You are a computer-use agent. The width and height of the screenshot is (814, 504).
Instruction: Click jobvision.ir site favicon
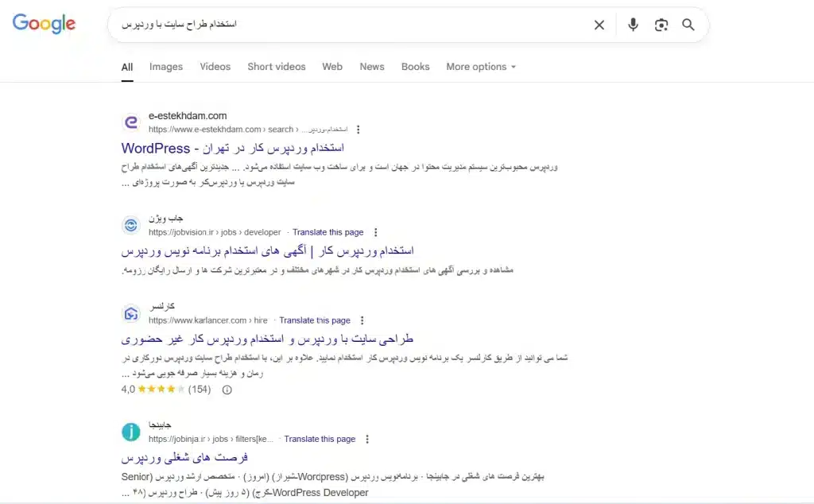click(131, 225)
